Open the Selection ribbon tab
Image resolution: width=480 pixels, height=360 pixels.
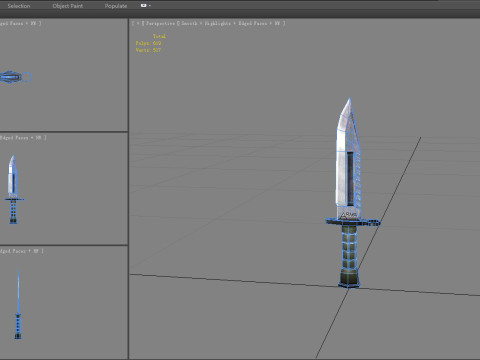click(19, 6)
